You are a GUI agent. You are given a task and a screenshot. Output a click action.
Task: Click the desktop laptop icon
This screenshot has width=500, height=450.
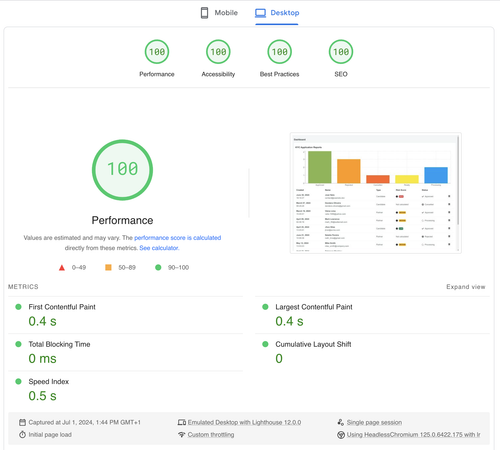coord(260,13)
